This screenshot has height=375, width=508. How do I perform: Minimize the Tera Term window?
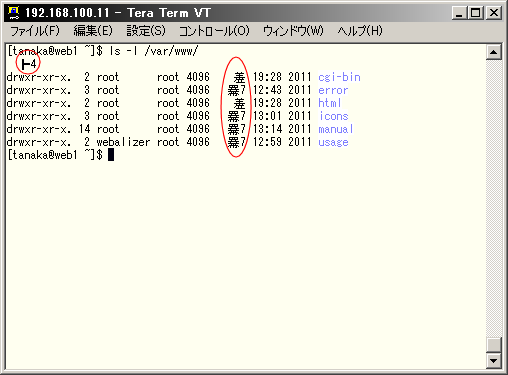pos(459,13)
